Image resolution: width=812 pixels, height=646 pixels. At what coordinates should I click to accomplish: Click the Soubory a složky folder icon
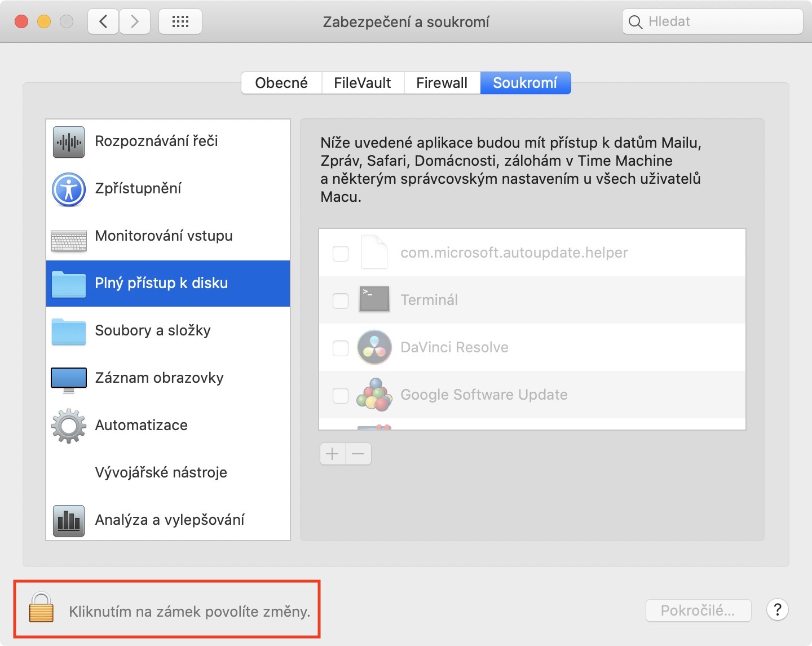point(69,331)
